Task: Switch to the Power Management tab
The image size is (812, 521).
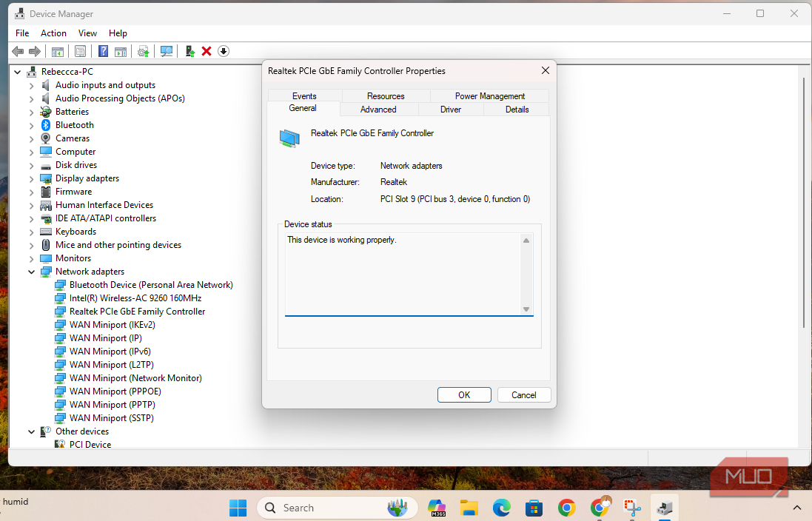Action: [490, 95]
